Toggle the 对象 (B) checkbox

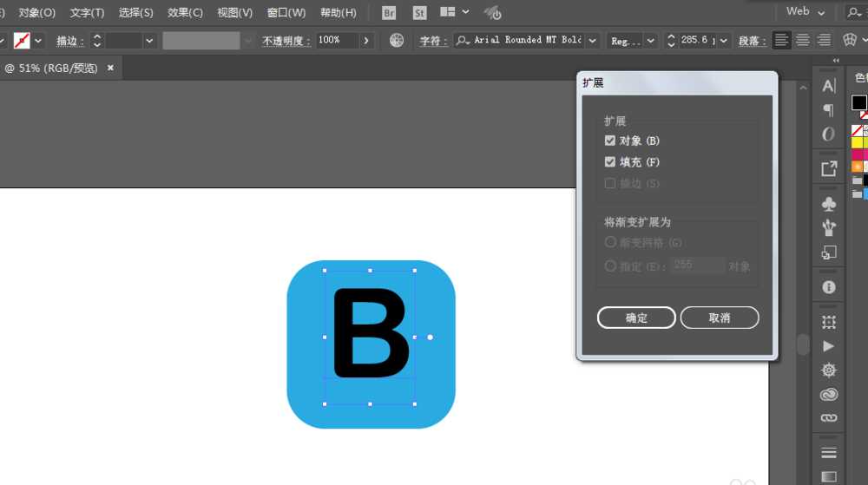click(x=610, y=141)
